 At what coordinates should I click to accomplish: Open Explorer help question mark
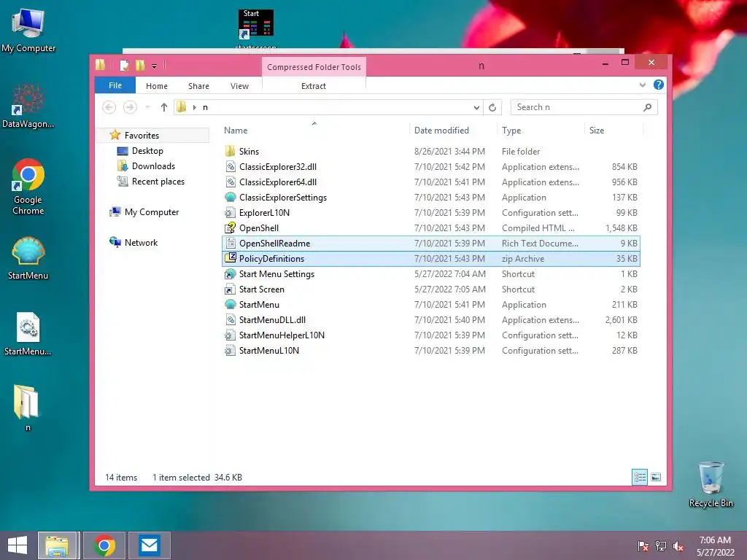659,85
